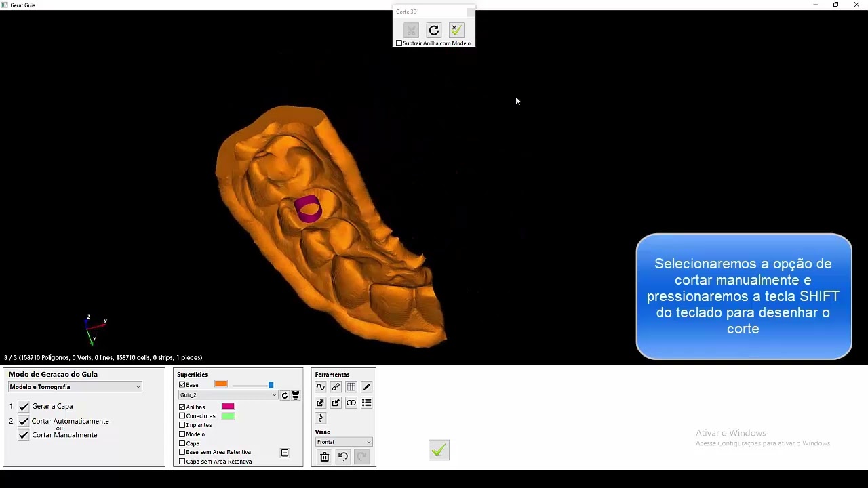
Task: Confirm the cut with the Corte 3D checkmark
Action: [x=456, y=30]
